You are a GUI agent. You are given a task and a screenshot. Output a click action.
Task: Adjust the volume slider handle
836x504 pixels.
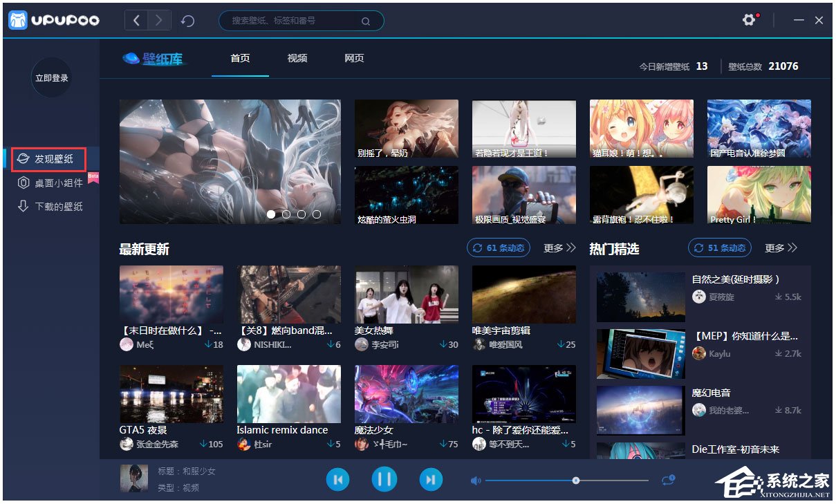[x=576, y=480]
